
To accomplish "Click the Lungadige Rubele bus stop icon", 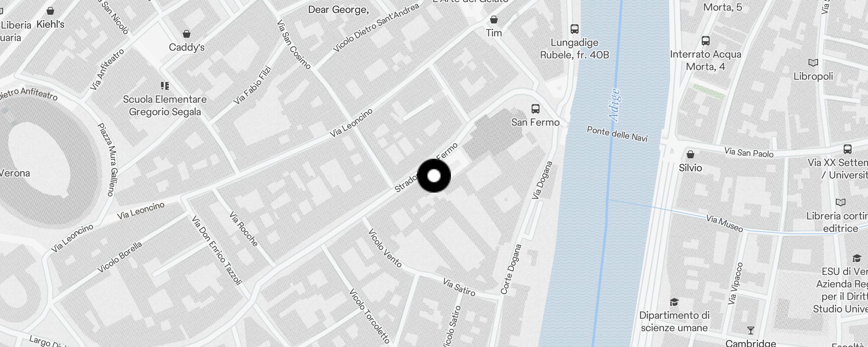I will (x=575, y=29).
